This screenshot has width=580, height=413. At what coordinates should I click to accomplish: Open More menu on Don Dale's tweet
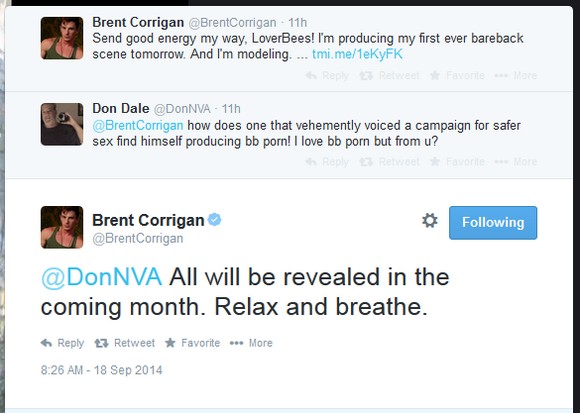tap(516, 162)
